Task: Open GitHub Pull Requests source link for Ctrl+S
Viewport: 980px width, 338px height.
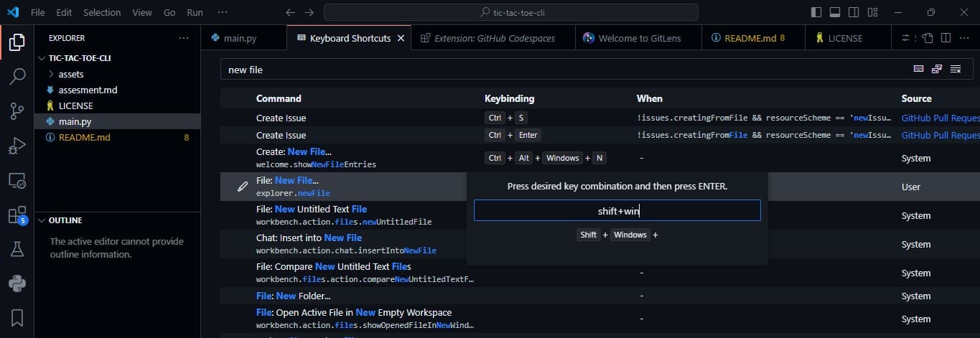Action: 941,118
